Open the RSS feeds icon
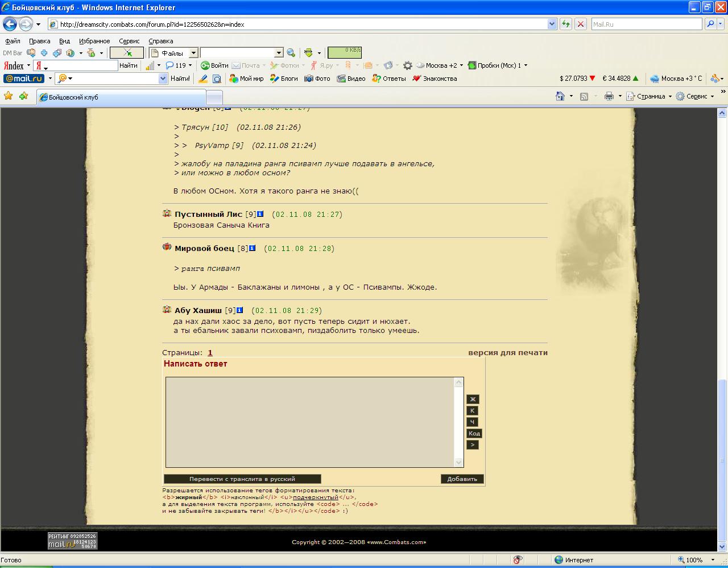728x568 pixels. (x=584, y=96)
